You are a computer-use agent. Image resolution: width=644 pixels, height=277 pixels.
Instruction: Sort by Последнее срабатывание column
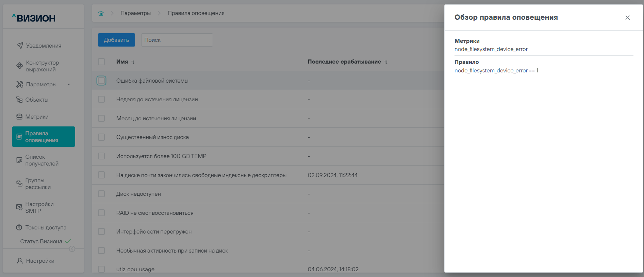[x=386, y=62]
